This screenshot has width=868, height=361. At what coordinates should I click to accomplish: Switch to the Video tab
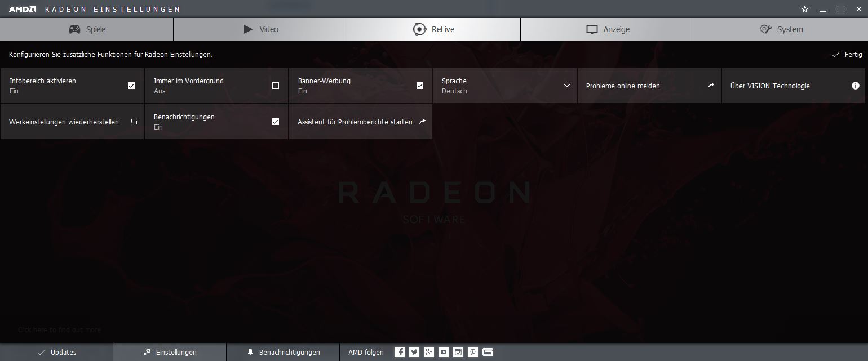260,29
